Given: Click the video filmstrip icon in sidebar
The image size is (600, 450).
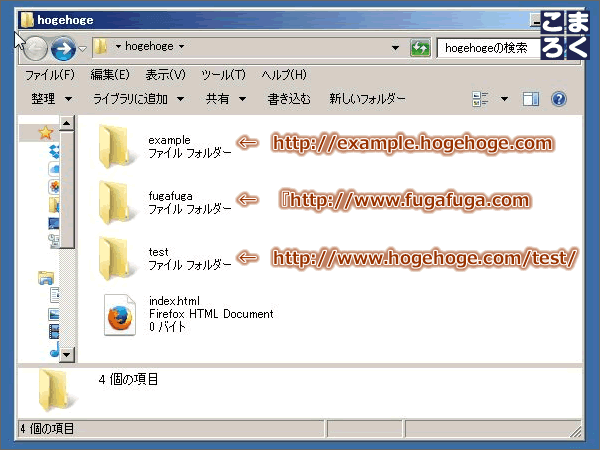Looking at the screenshot, I should tap(54, 331).
